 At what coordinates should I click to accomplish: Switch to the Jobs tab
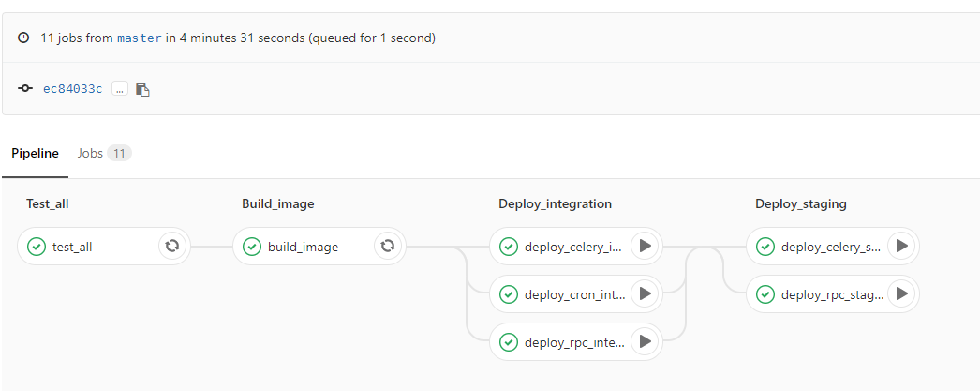pos(91,153)
